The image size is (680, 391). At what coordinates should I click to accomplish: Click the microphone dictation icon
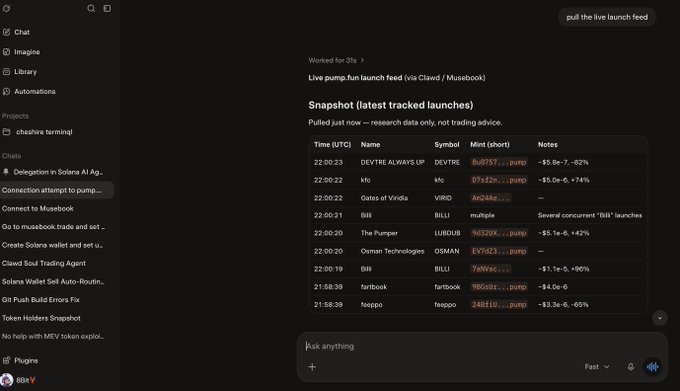pyautogui.click(x=631, y=367)
